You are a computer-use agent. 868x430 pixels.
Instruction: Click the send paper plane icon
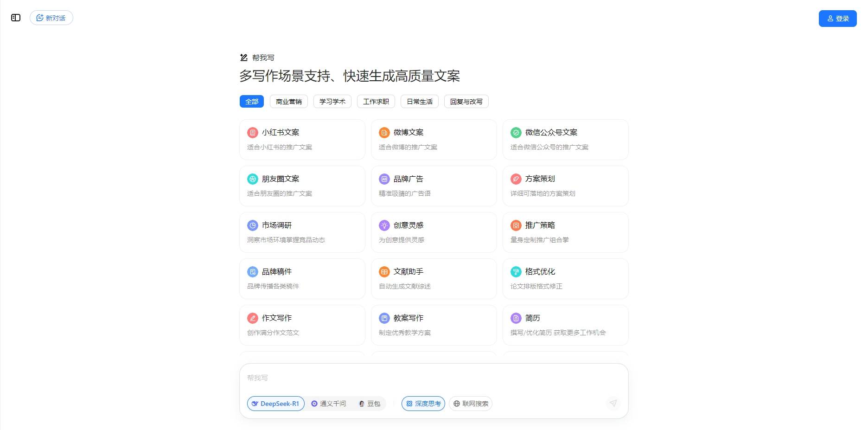[613, 404]
